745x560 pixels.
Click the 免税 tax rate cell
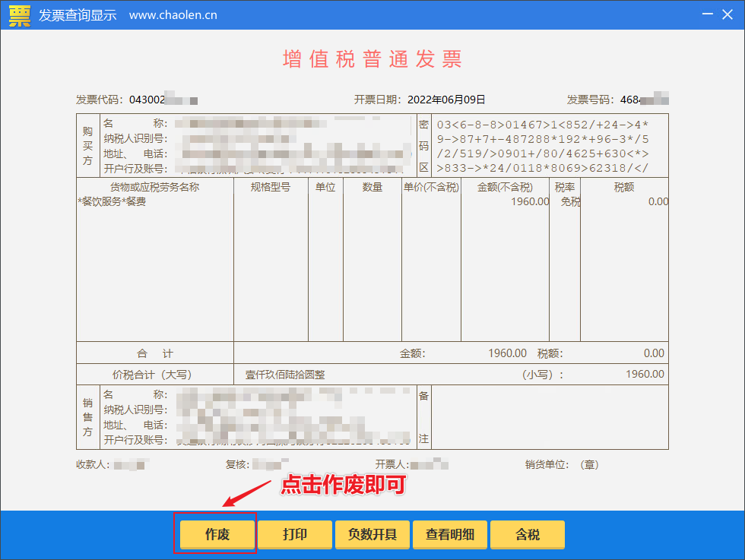tap(570, 201)
